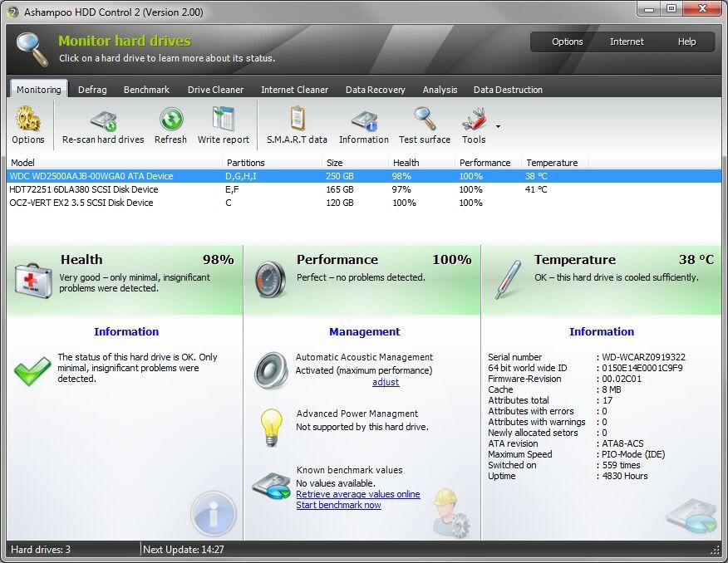Click the adjust acoustic management link
The height and width of the screenshot is (563, 728).
pyautogui.click(x=386, y=382)
